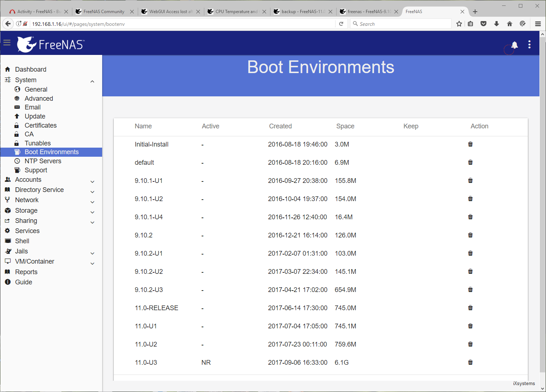Click the FreeNAS logo
This screenshot has height=392, width=546.
(x=51, y=44)
